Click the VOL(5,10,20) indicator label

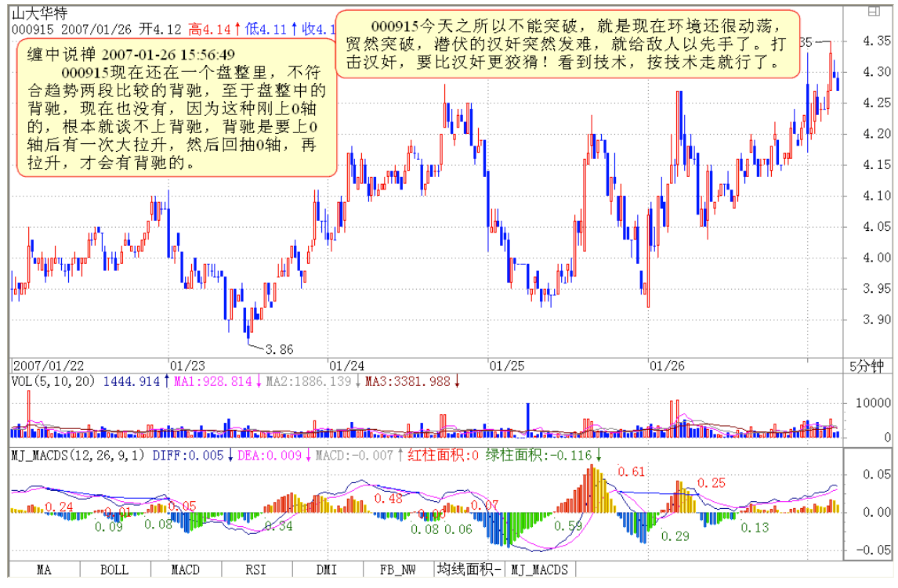pyautogui.click(x=53, y=381)
